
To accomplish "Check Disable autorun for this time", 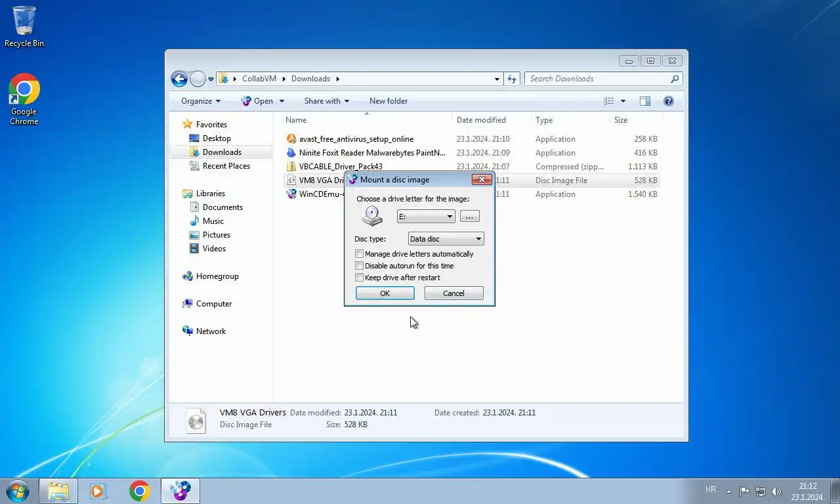I will (x=359, y=266).
